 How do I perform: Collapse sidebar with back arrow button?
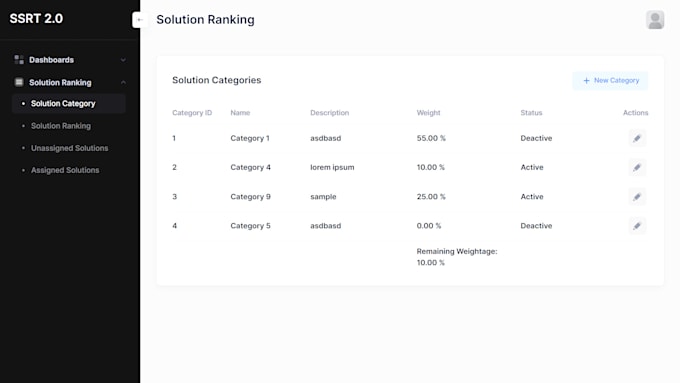point(140,20)
